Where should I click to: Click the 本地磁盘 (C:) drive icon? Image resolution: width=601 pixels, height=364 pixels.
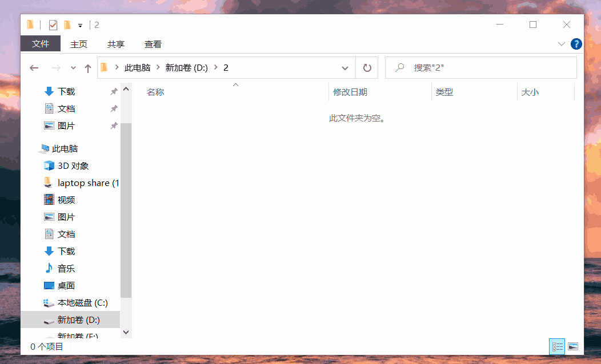pos(49,303)
